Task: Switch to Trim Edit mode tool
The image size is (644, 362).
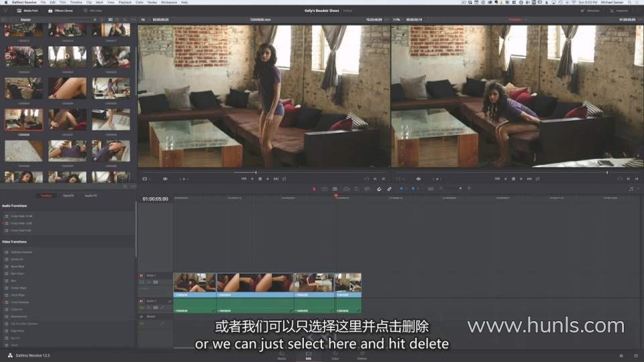Action: point(325,189)
